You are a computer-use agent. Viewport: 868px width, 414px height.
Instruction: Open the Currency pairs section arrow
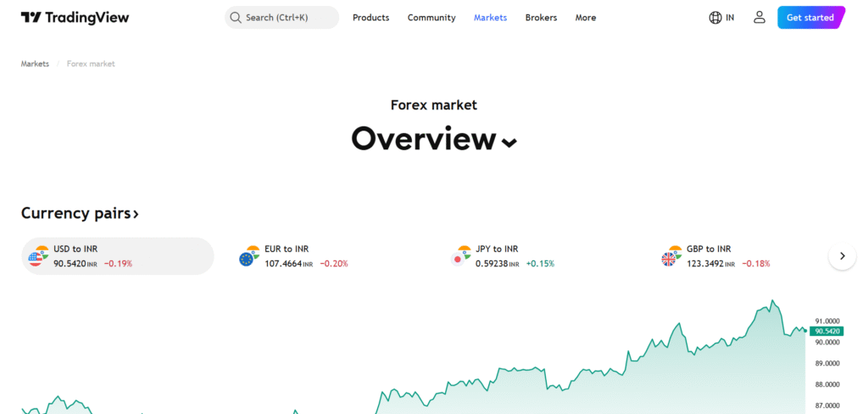pos(136,214)
